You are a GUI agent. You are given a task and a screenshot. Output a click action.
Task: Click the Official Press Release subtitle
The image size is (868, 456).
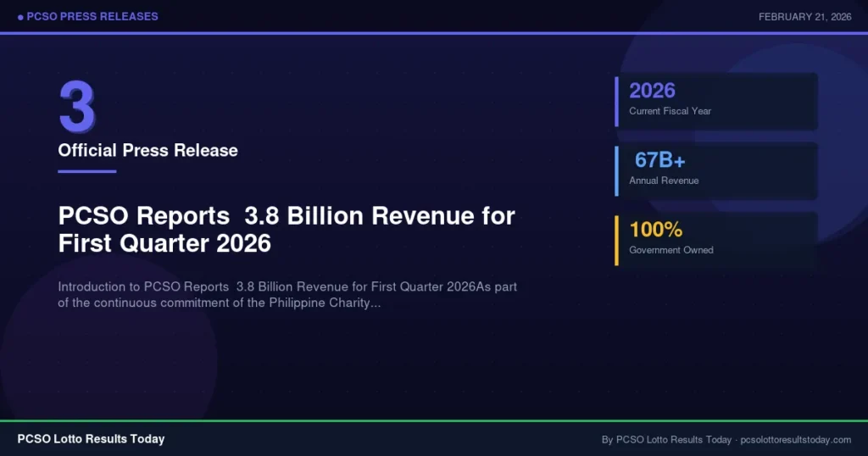tap(147, 151)
